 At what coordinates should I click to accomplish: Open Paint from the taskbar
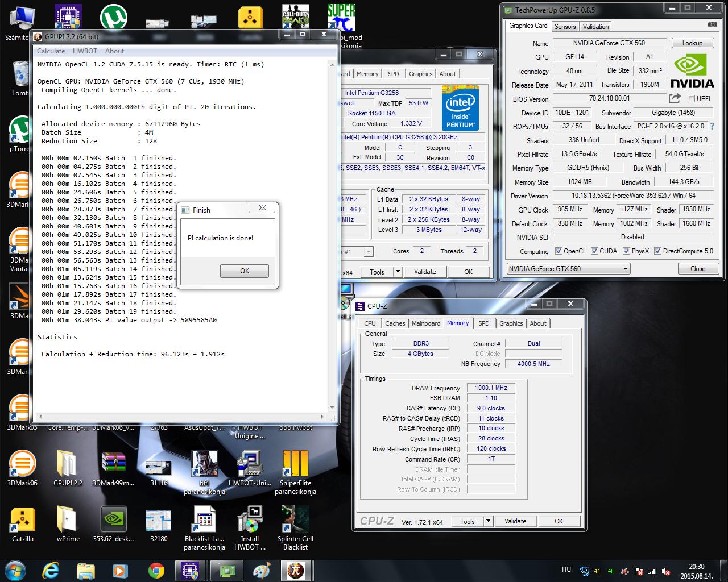coord(262,571)
